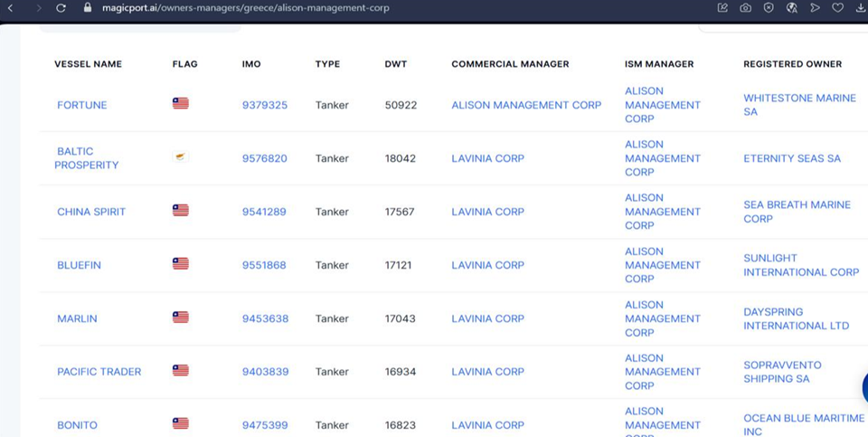Screen dimensions: 868x437
Task: Reload the magicport.ai page
Action: tap(61, 8)
